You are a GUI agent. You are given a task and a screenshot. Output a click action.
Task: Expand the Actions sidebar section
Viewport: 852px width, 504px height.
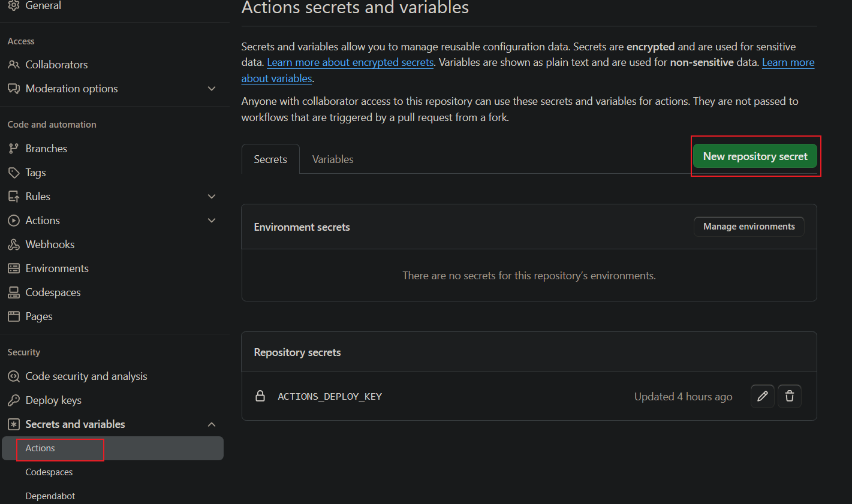[x=211, y=220]
